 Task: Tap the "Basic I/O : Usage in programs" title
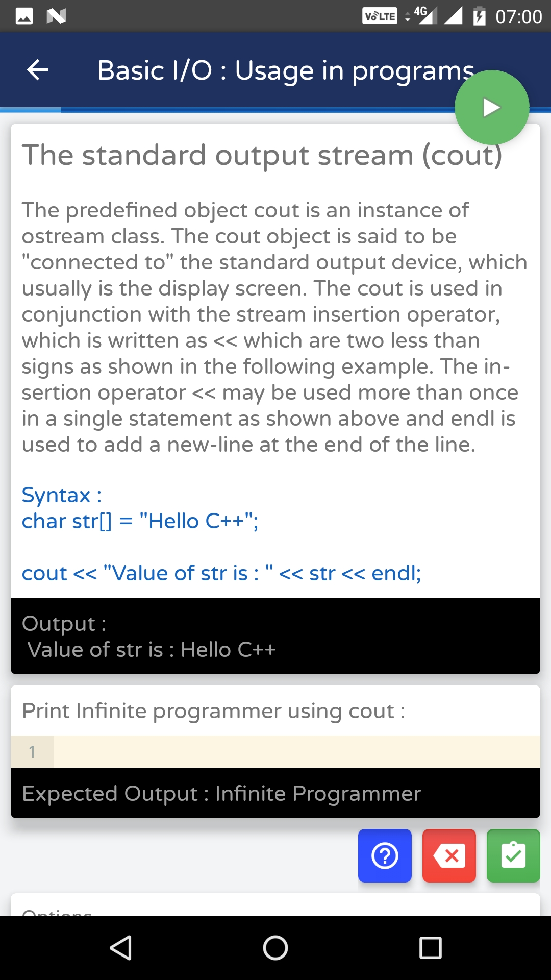pyautogui.click(x=286, y=70)
